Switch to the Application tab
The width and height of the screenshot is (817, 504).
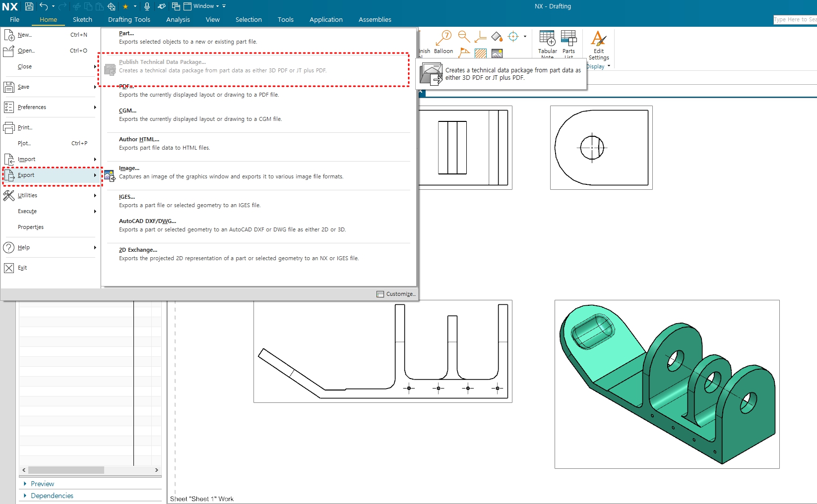tap(326, 19)
